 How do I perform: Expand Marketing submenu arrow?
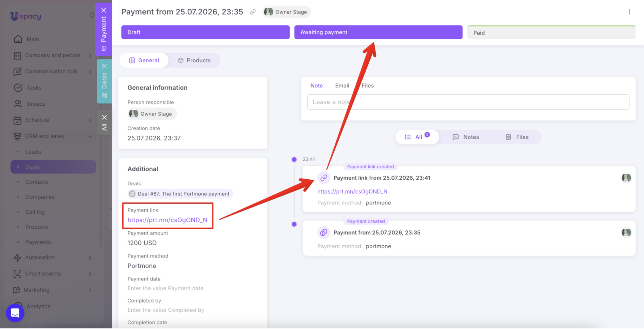point(90,290)
